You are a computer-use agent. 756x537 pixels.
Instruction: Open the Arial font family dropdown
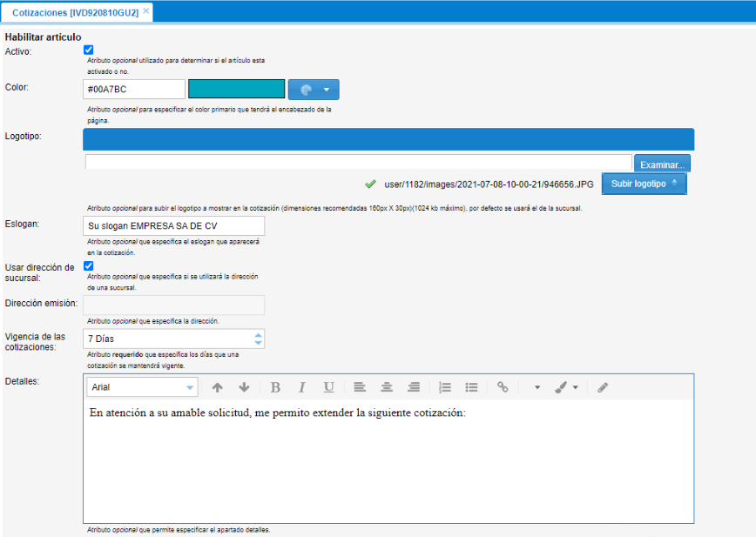pos(142,387)
